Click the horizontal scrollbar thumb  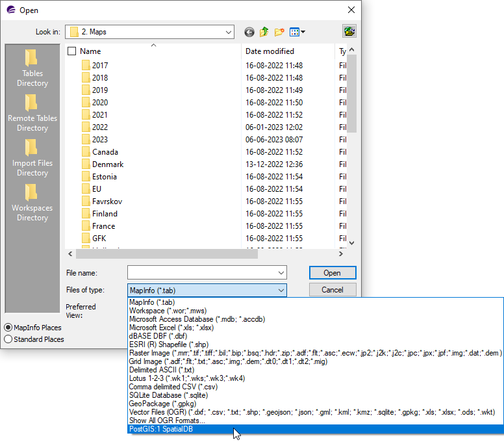click(x=167, y=253)
